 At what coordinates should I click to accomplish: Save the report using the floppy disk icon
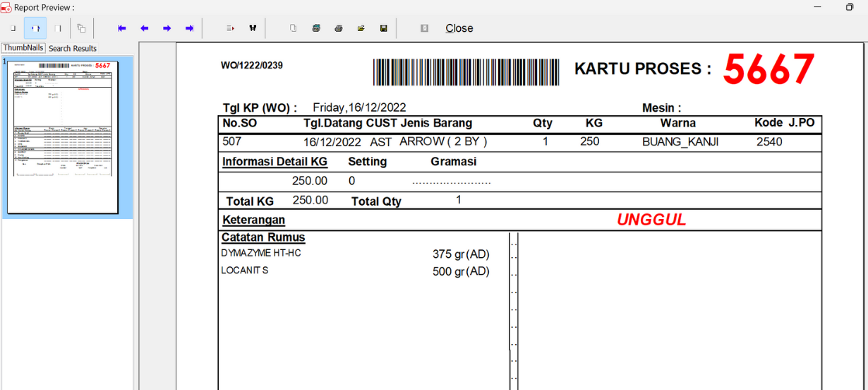(x=383, y=28)
